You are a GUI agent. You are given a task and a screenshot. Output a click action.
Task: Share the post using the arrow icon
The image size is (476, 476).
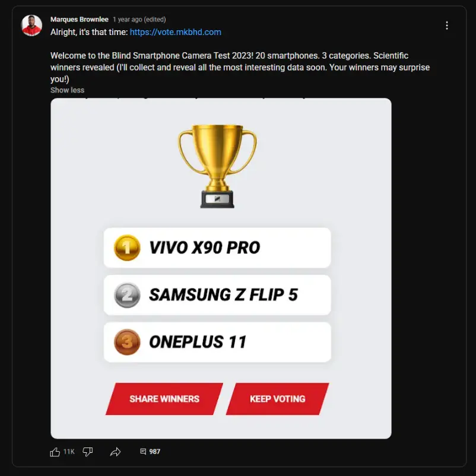[115, 452]
